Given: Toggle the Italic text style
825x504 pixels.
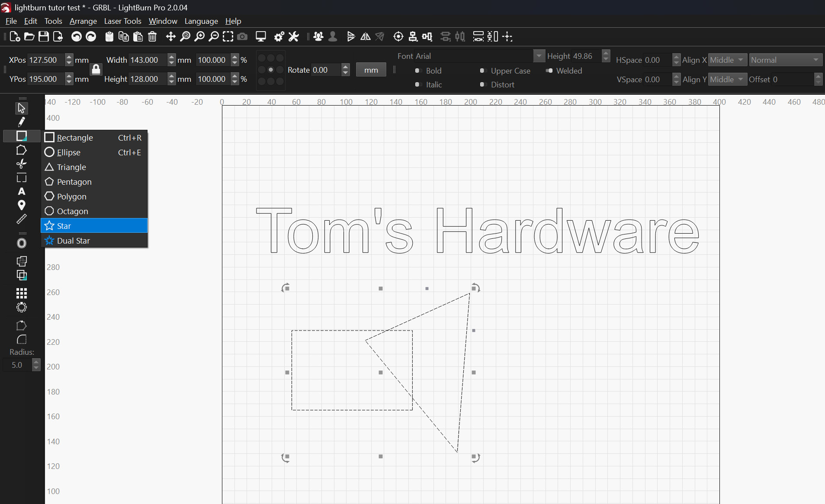Looking at the screenshot, I should pos(417,84).
